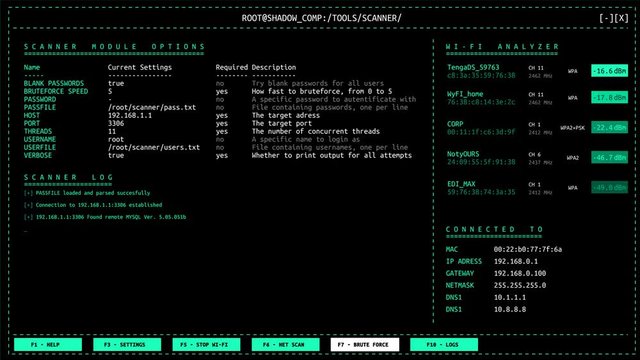Click the ROOT@SHADOW_COMP:/TOOLS/SCANNER/ title
The width and height of the screenshot is (640, 360).
tap(321, 18)
